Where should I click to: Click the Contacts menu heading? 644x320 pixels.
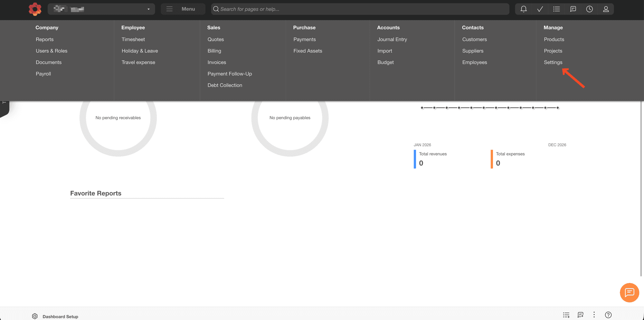tap(473, 27)
